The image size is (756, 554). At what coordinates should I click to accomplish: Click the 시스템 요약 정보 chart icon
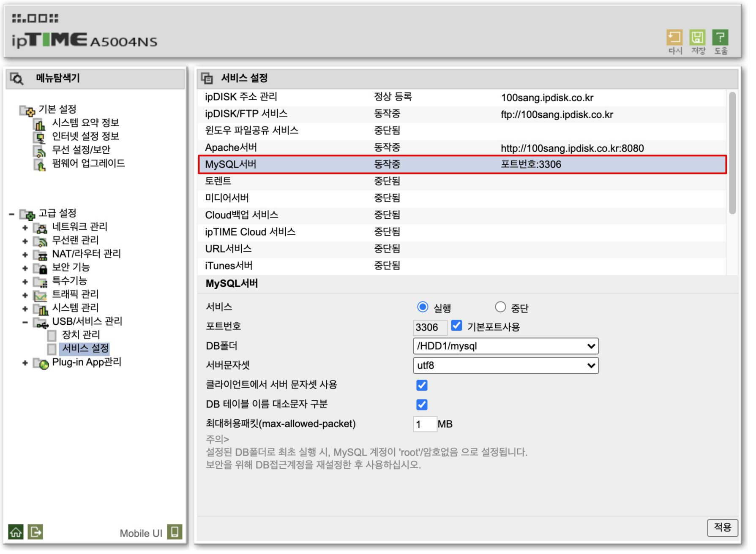click(40, 124)
